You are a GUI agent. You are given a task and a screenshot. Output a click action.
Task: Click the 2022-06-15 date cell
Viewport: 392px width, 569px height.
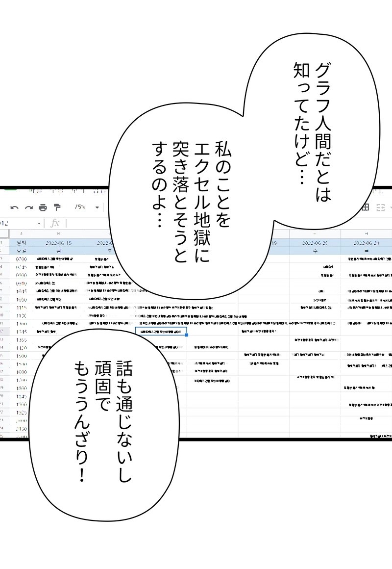click(58, 243)
